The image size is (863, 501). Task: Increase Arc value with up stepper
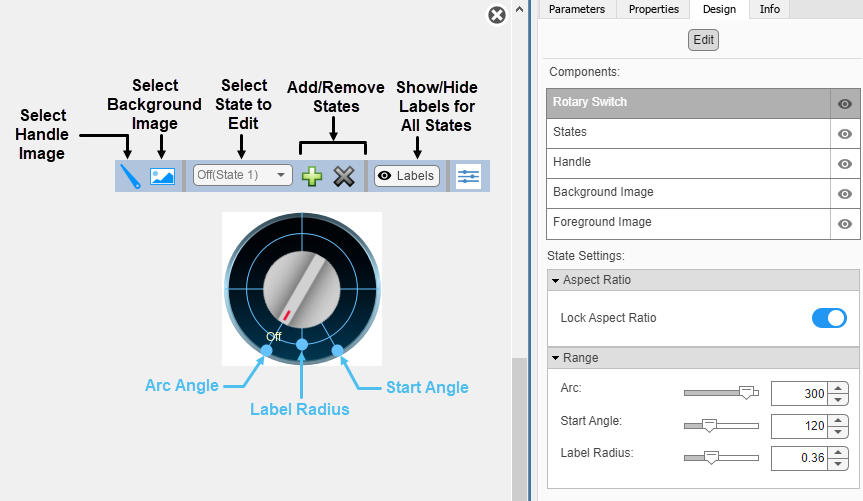pyautogui.click(x=838, y=388)
